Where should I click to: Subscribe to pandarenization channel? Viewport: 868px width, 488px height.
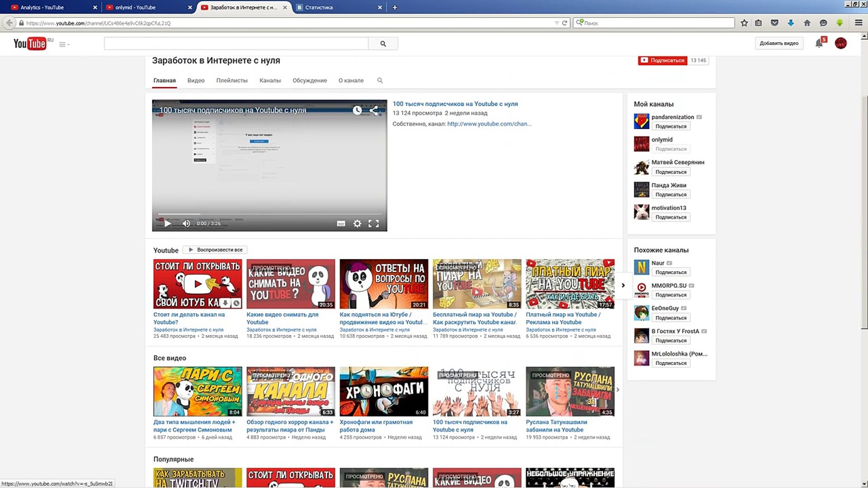tap(670, 127)
